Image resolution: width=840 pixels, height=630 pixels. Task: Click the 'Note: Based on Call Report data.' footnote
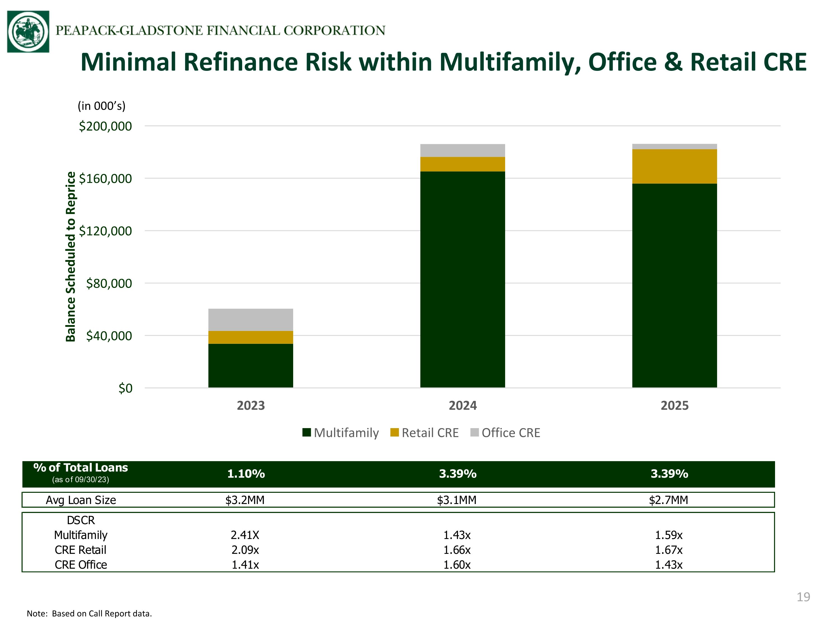(89, 614)
